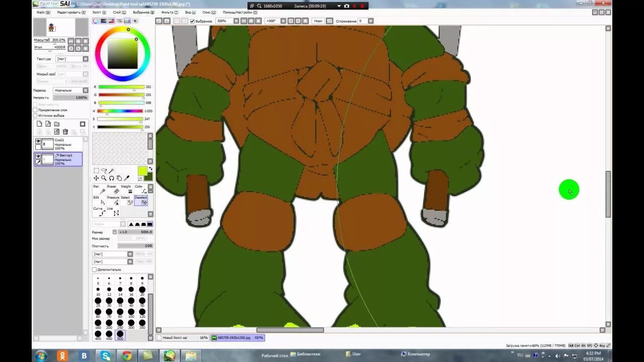644x362 pixels.
Task: Select the Pressure vector tool
Action: [x=113, y=201]
